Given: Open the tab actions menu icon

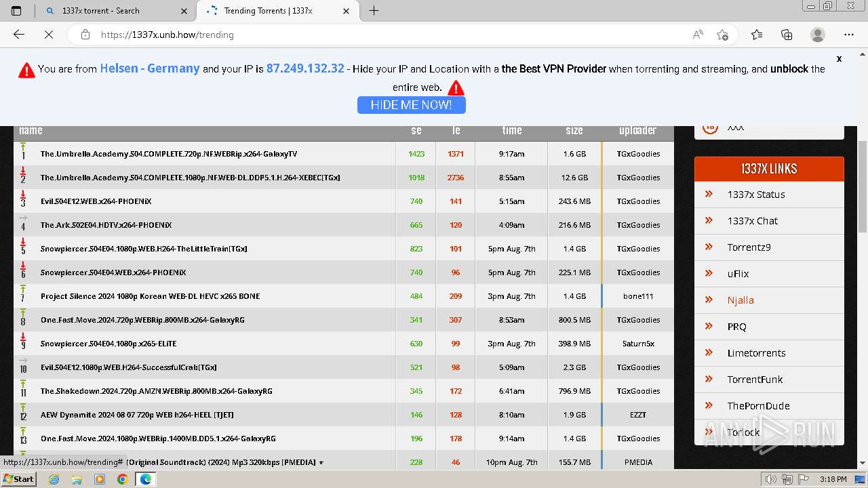Looking at the screenshot, I should (x=16, y=11).
